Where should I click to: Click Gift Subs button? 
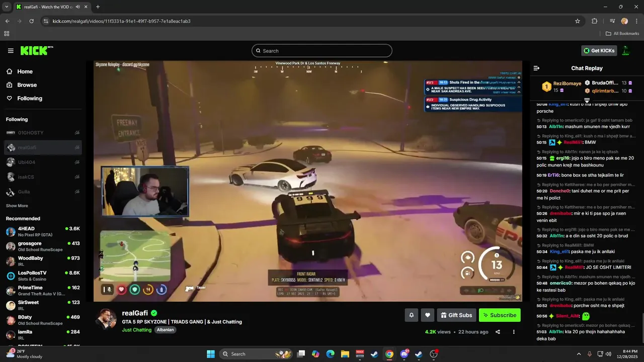456,315
